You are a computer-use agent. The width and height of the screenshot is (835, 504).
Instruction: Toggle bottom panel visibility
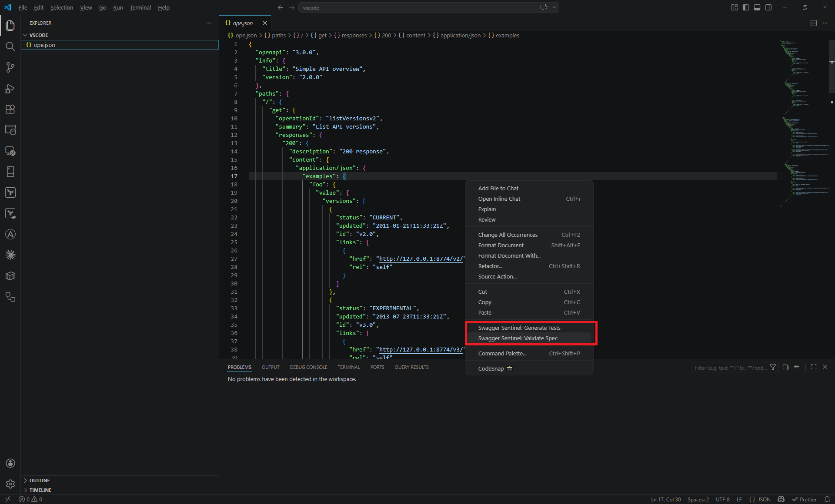tap(757, 7)
